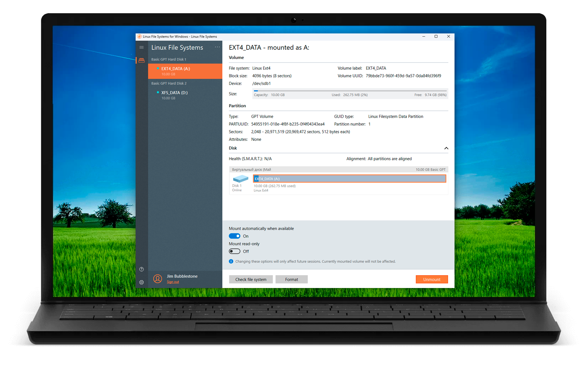Select EXT4_DATA (A:) volume in sidebar
Image resolution: width=588 pixels, height=367 pixels.
[x=185, y=71]
